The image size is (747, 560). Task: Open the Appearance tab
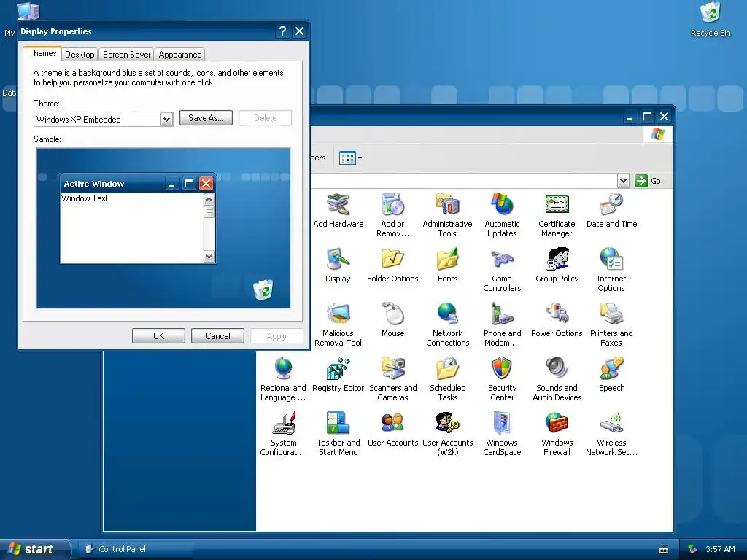click(x=180, y=54)
